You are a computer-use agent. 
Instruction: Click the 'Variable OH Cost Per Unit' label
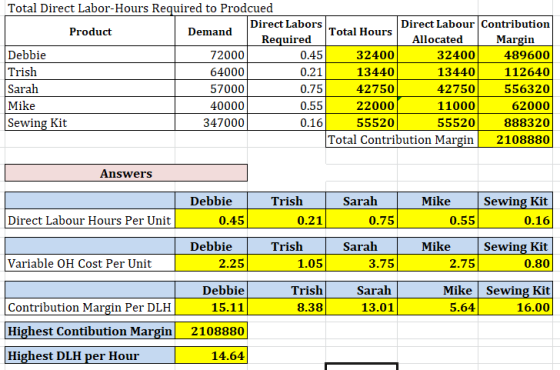[x=90, y=263]
